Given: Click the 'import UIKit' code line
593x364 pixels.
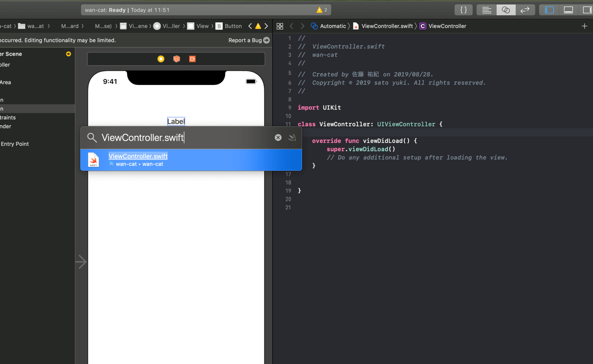Looking at the screenshot, I should click(x=319, y=108).
